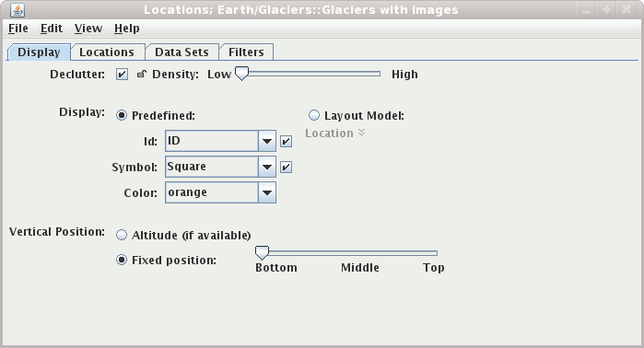Image resolution: width=644 pixels, height=348 pixels.
Task: Open the Id dropdown arrow
Action: 267,141
